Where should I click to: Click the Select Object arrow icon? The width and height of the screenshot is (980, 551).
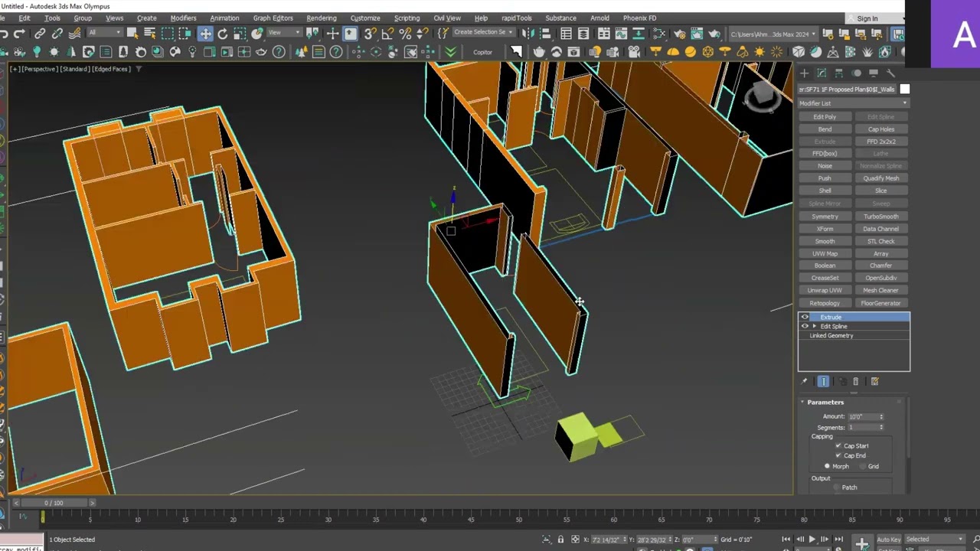point(132,33)
